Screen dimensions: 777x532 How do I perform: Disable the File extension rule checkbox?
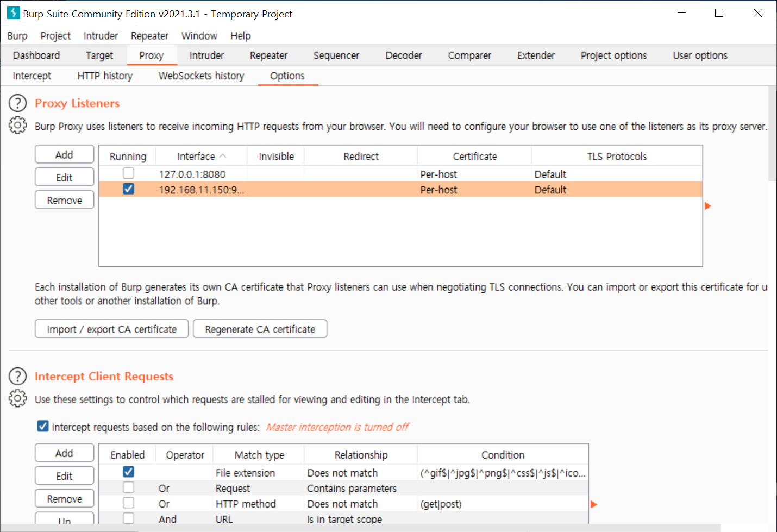(128, 472)
